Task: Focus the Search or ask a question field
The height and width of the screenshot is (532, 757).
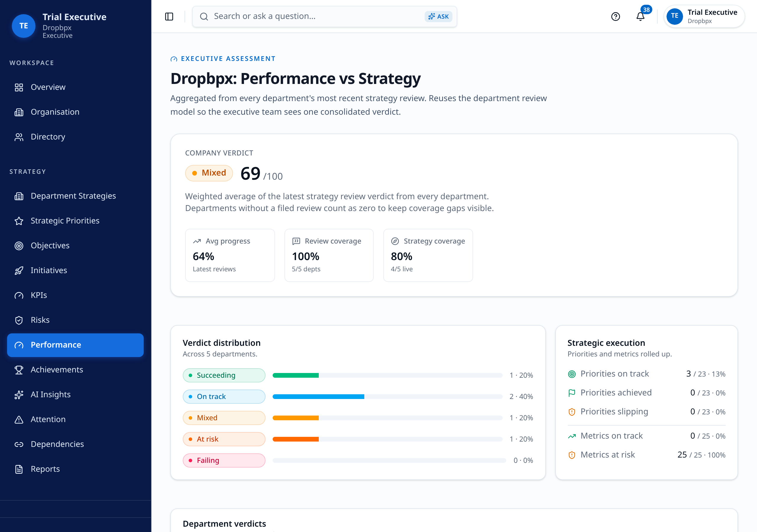Action: coord(324,17)
